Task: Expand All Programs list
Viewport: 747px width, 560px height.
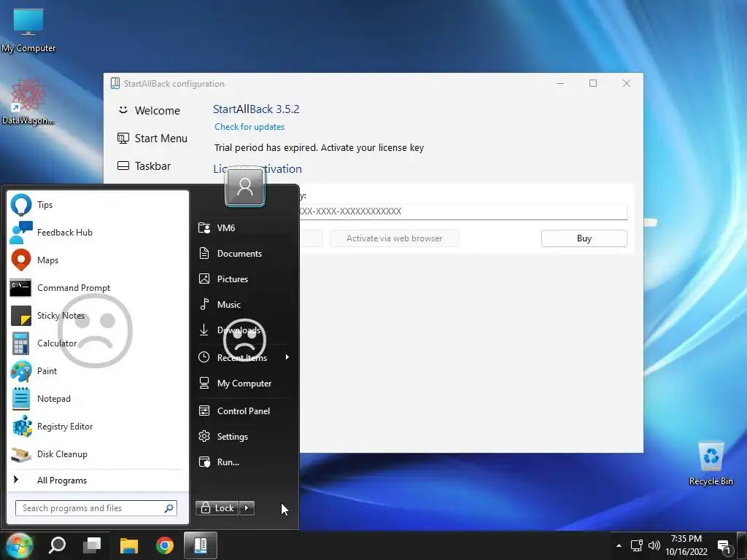Action: [98, 480]
